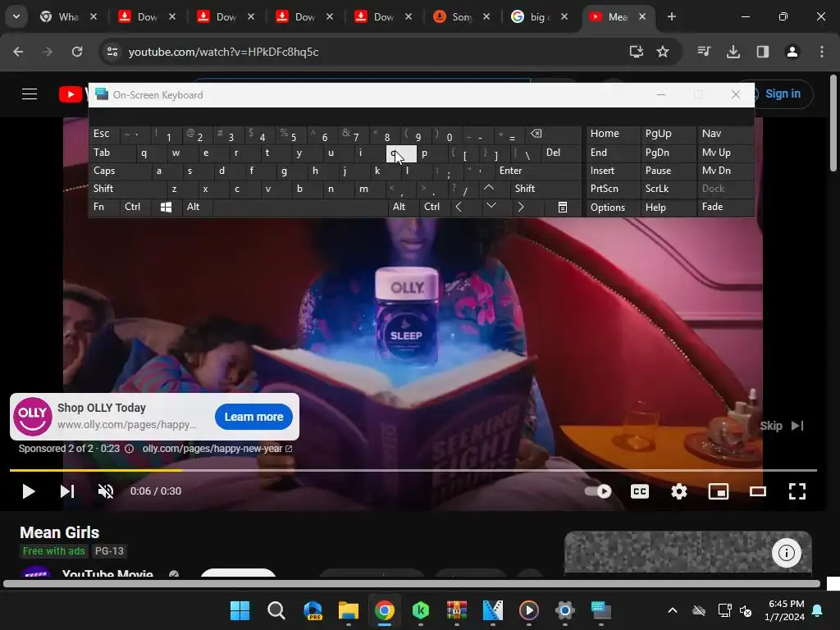Open video player settings gear

[678, 491]
